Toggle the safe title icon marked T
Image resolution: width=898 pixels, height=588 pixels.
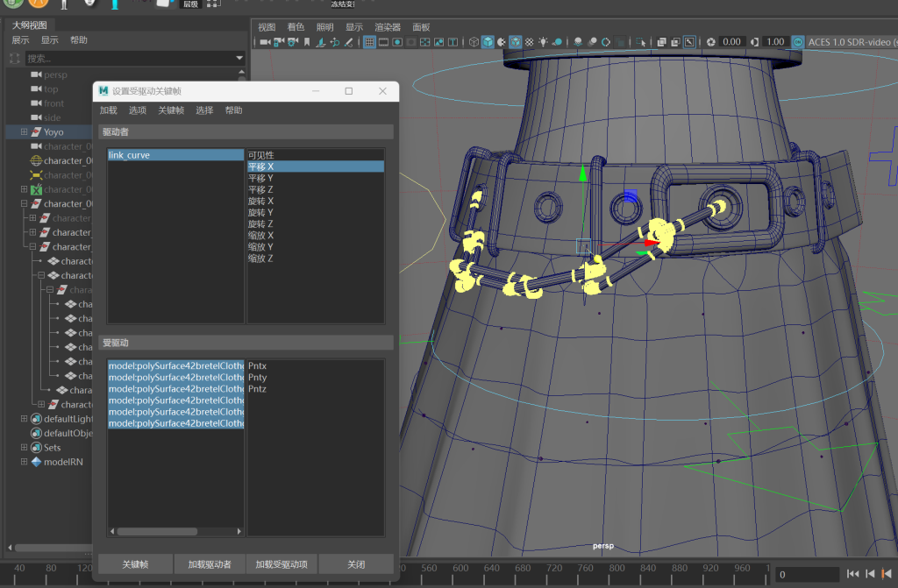pyautogui.click(x=453, y=42)
